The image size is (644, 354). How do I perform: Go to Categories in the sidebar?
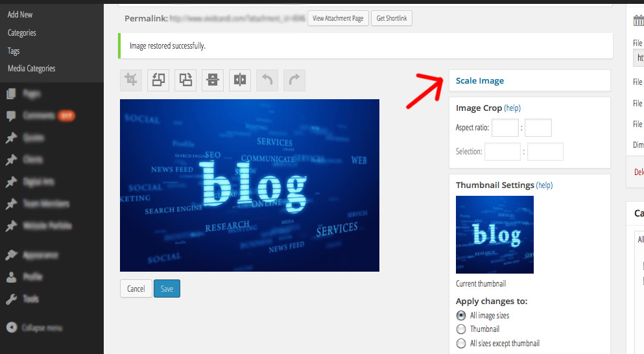pos(22,33)
